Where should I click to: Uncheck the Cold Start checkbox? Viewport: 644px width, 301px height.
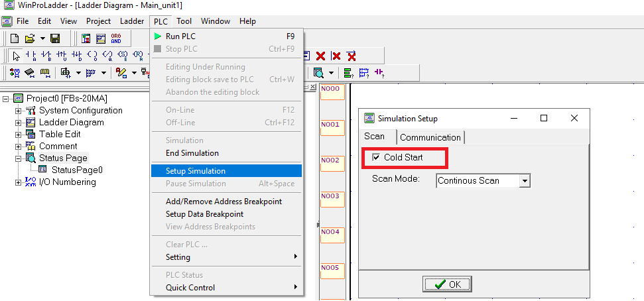click(x=375, y=157)
